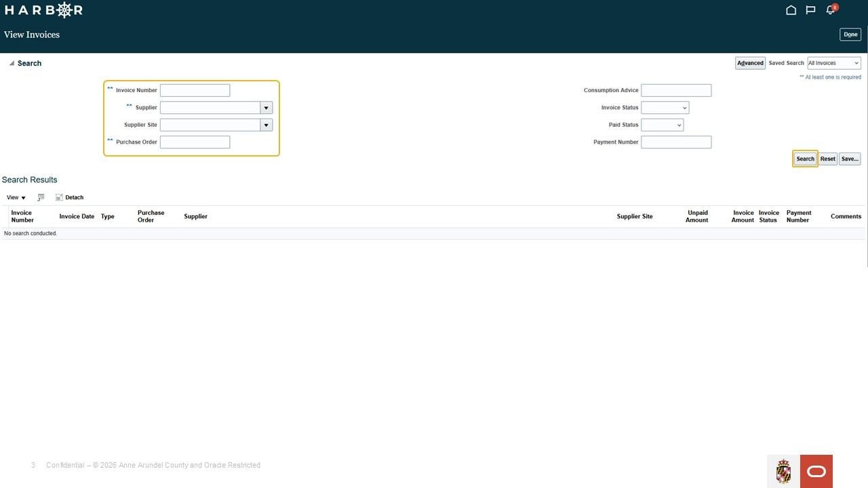868x488 pixels.
Task: Open the View menu in Search Results
Action: click(16, 197)
